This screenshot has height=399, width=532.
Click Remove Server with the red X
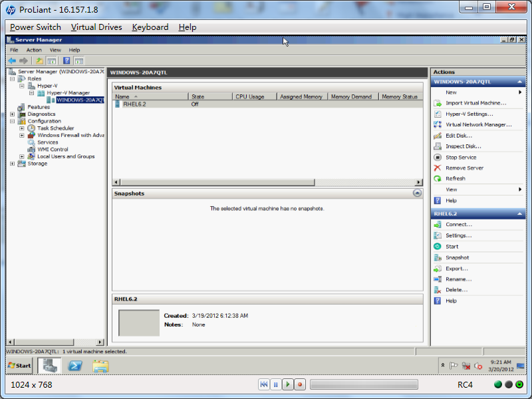tap(464, 168)
